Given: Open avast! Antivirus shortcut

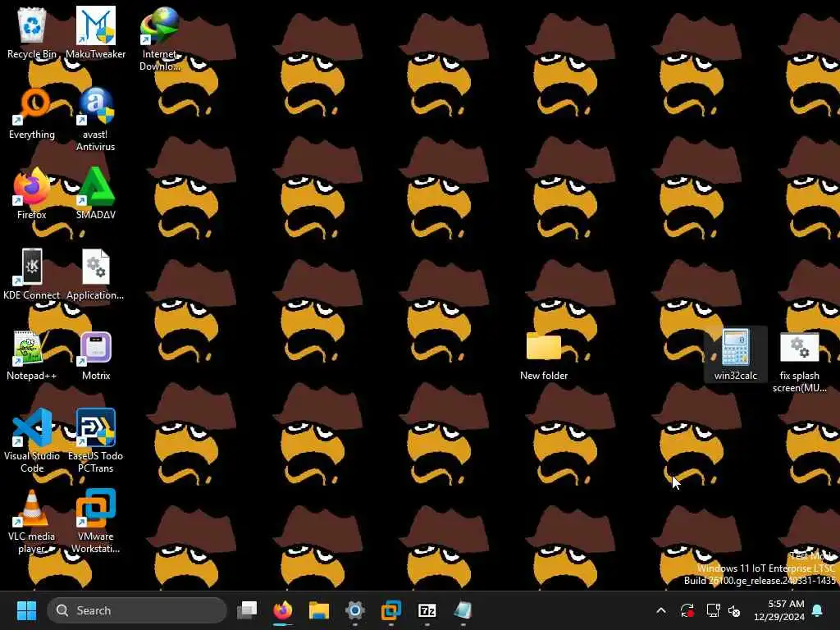Looking at the screenshot, I should (95, 119).
